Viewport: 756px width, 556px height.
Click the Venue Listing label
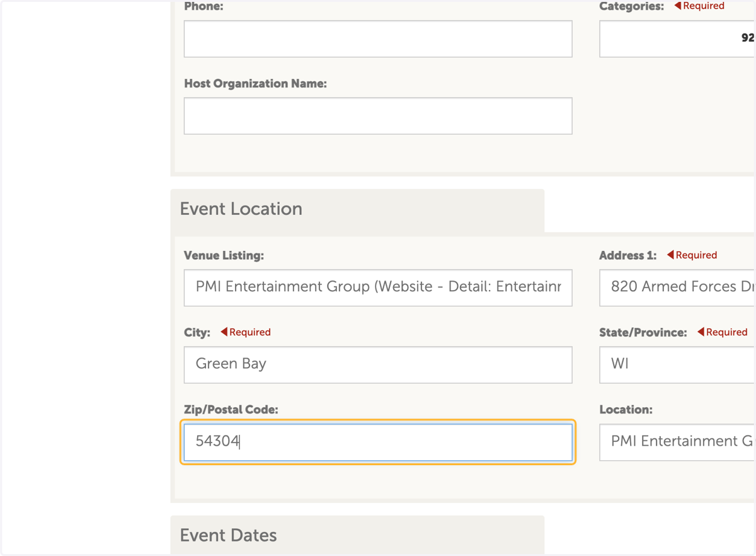point(224,255)
